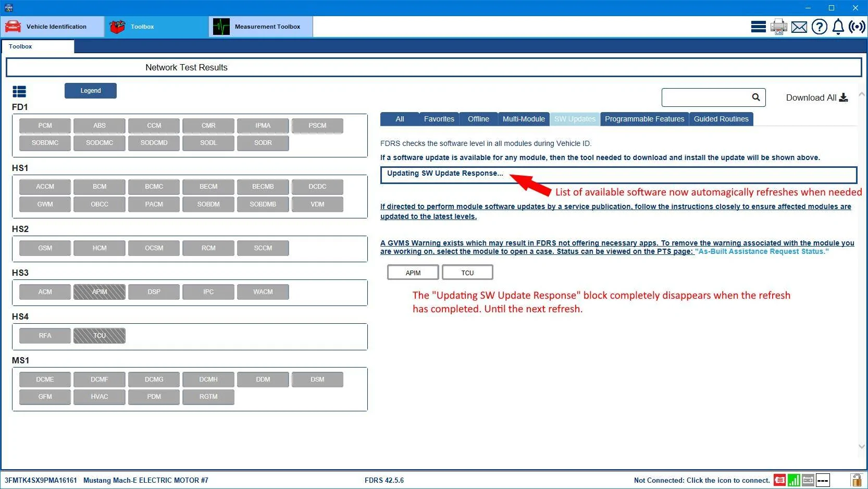Click the Measurement Toolbox waveform icon

[221, 27]
